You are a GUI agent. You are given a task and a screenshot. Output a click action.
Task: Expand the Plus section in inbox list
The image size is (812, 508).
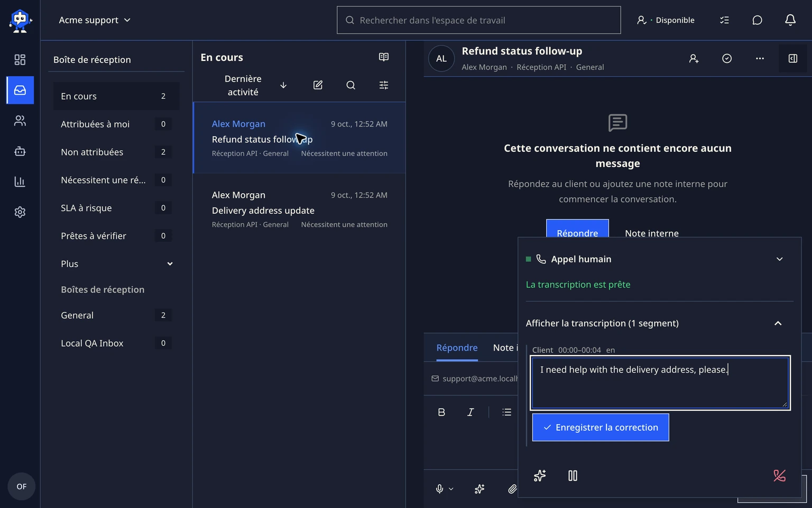coord(116,264)
